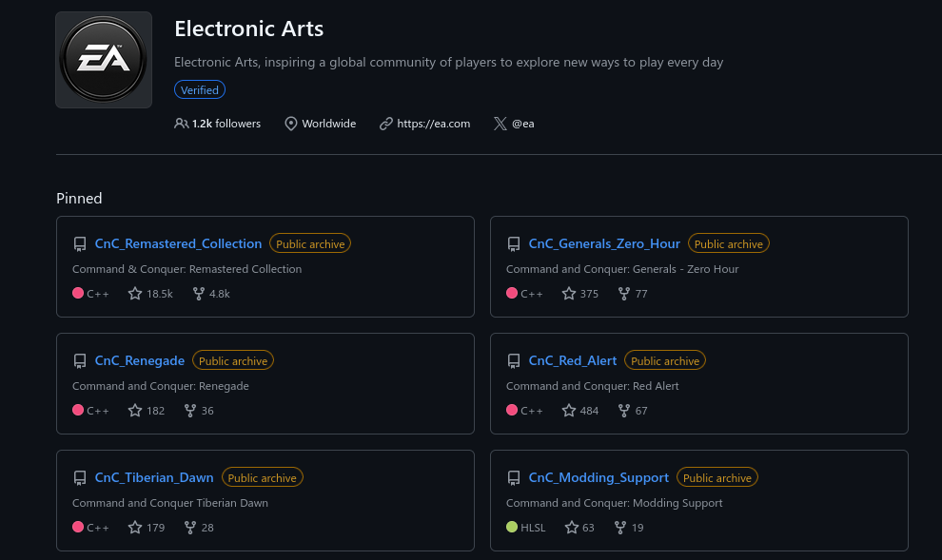Click the green HLSL language color dot
The image size is (942, 560).
click(512, 527)
